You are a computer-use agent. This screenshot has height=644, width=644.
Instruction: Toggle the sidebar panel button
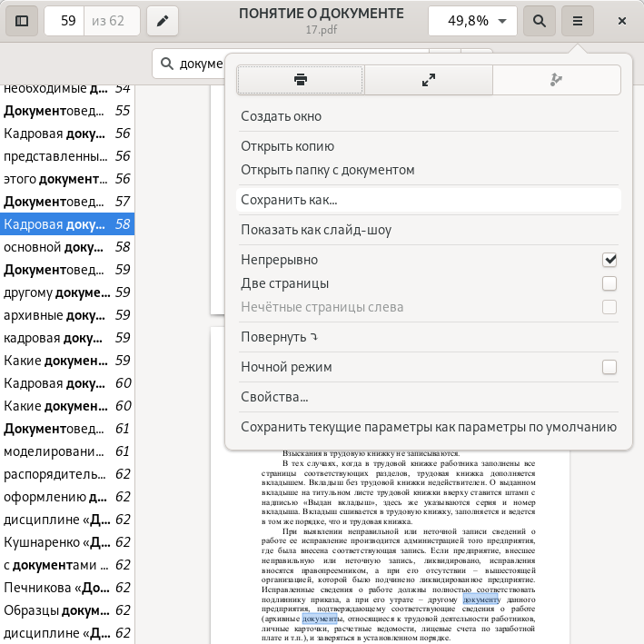coord(22,20)
